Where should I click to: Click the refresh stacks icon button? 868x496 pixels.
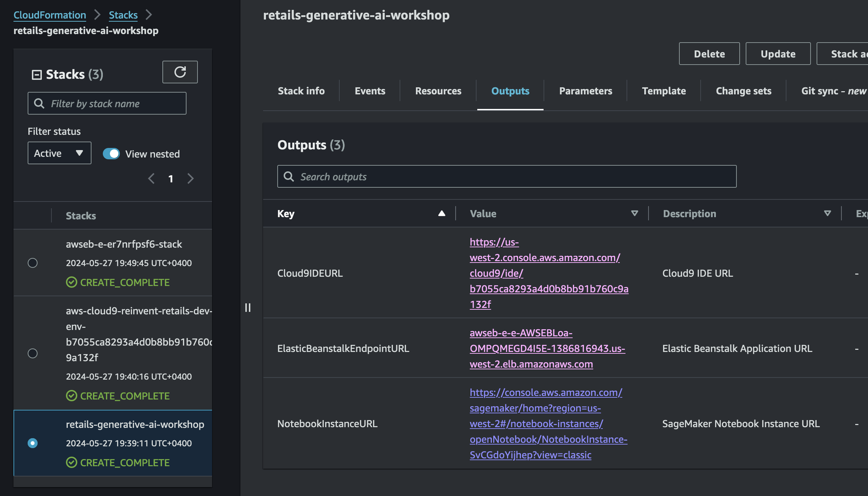click(x=180, y=72)
